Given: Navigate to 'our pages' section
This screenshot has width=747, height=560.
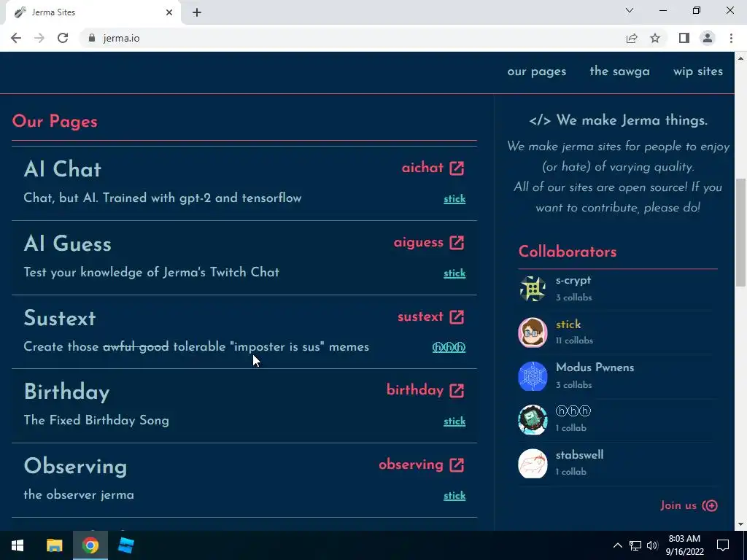Looking at the screenshot, I should pyautogui.click(x=537, y=71).
